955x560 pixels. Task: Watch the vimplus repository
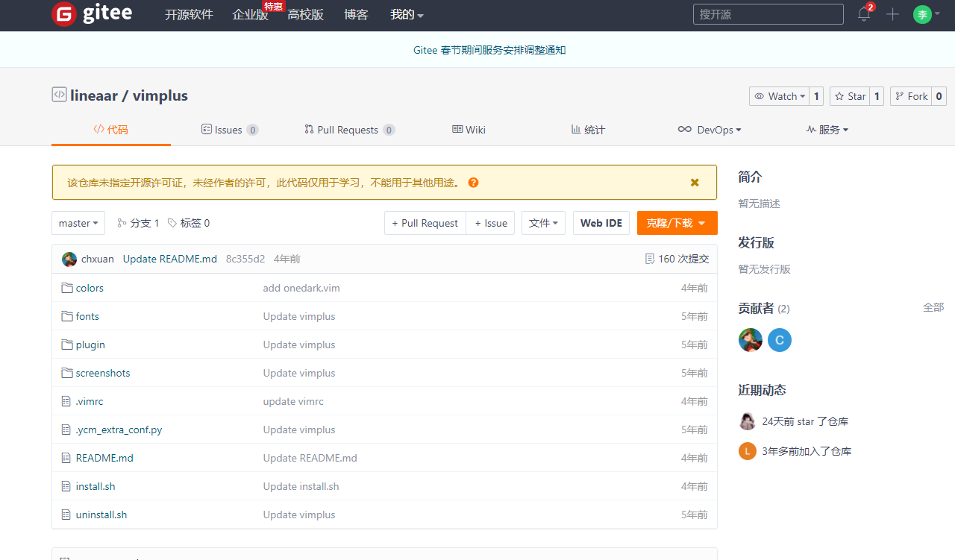click(x=780, y=95)
